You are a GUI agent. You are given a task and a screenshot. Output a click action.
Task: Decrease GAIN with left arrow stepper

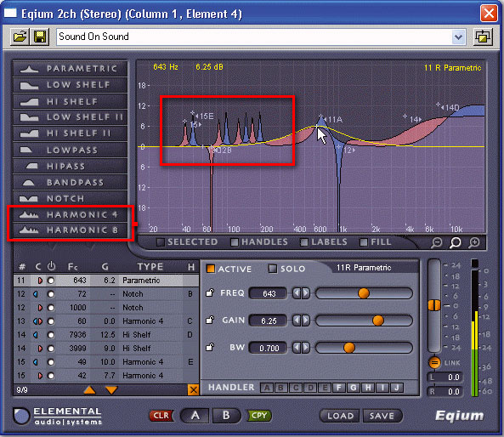pyautogui.click(x=297, y=321)
